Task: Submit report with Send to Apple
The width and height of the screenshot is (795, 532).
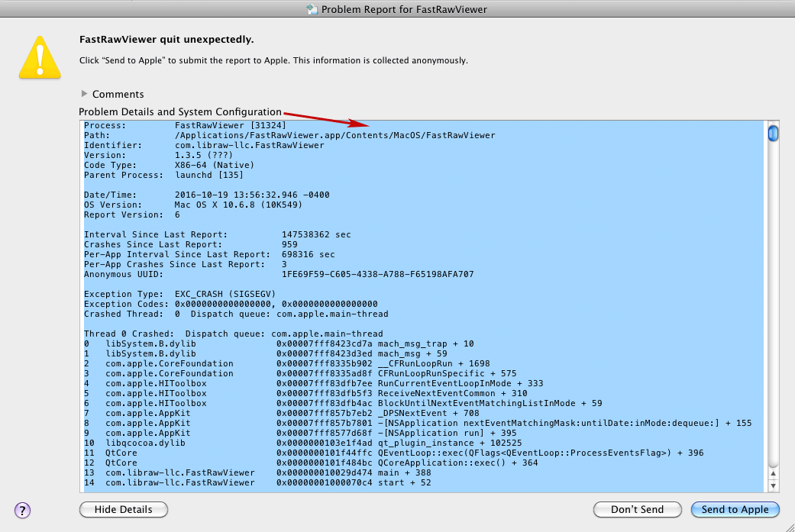Action: (x=735, y=509)
